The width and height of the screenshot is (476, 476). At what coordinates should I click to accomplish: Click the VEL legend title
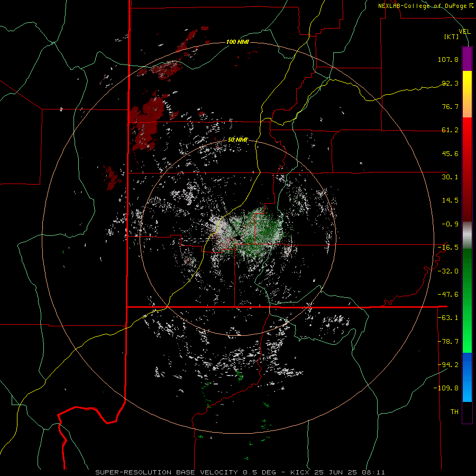464,32
